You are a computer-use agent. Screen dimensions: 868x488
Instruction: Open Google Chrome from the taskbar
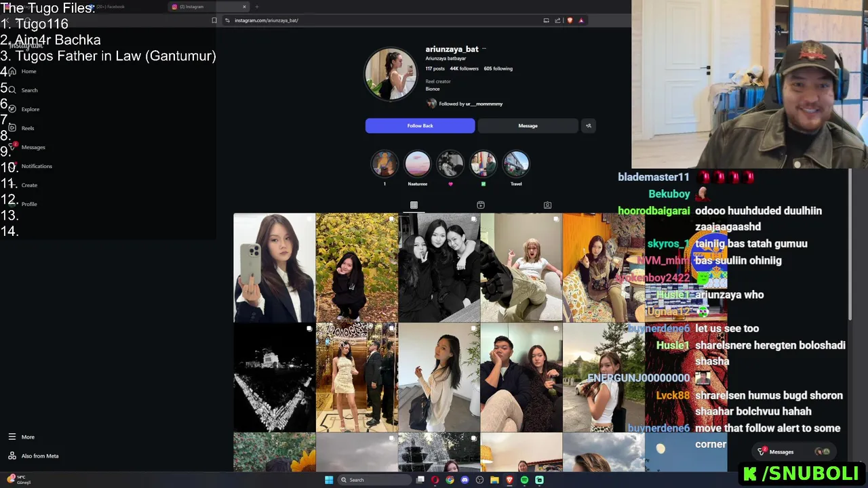(x=450, y=480)
